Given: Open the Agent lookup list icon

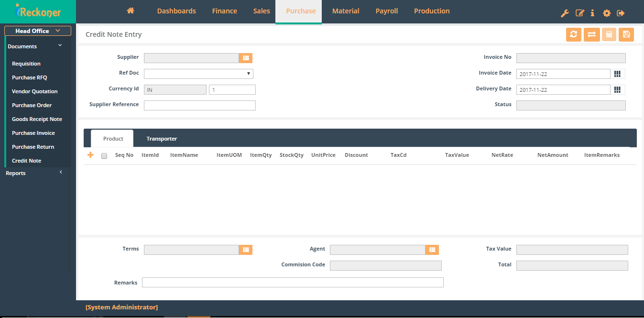Looking at the screenshot, I should coord(432,250).
